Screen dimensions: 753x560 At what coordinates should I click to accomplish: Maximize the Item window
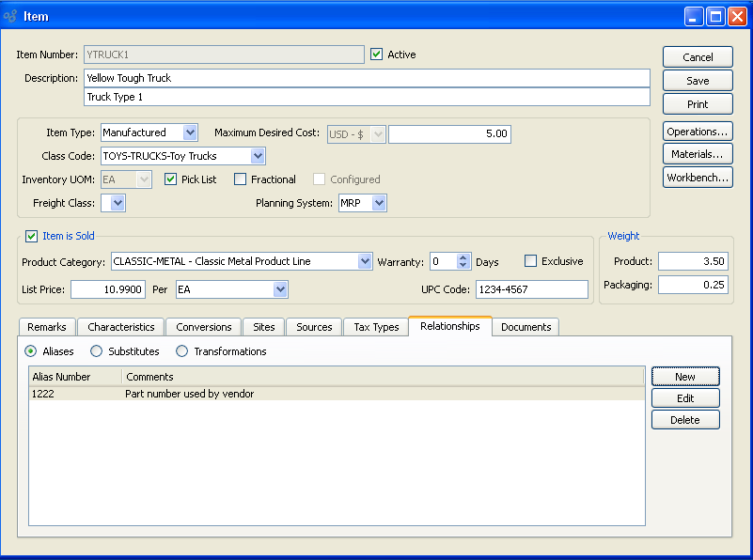(x=715, y=17)
